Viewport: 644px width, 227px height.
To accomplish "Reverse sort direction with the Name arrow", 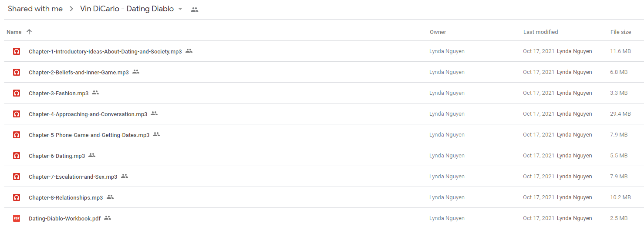I will tap(29, 32).
